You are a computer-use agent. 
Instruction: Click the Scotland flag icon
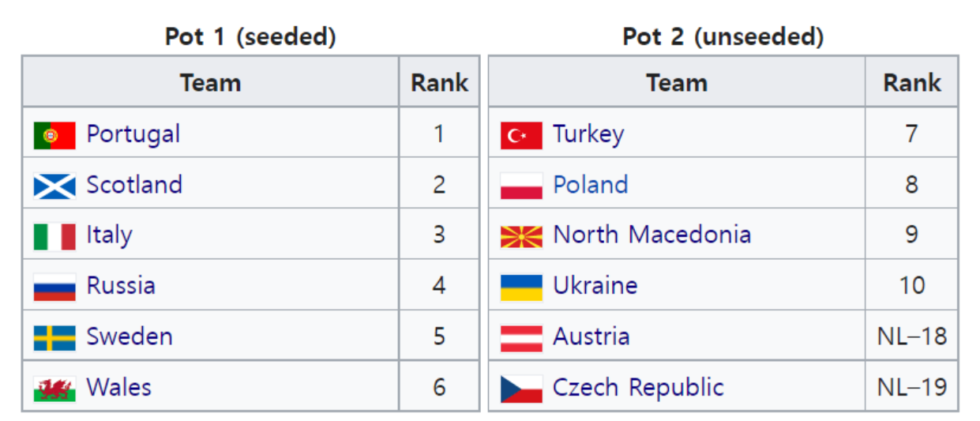54,186
